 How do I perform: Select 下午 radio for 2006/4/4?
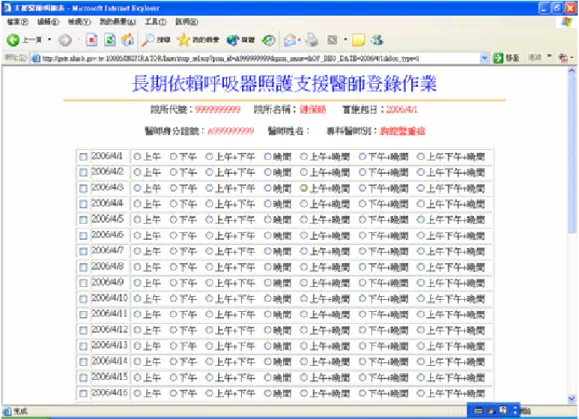point(174,203)
